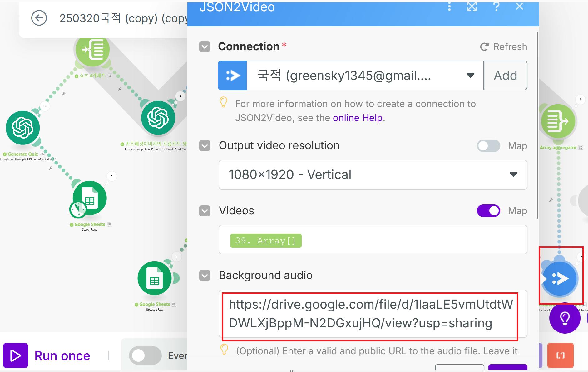Click the lightbulb hint under Connection
The image size is (588, 372).
(x=223, y=102)
